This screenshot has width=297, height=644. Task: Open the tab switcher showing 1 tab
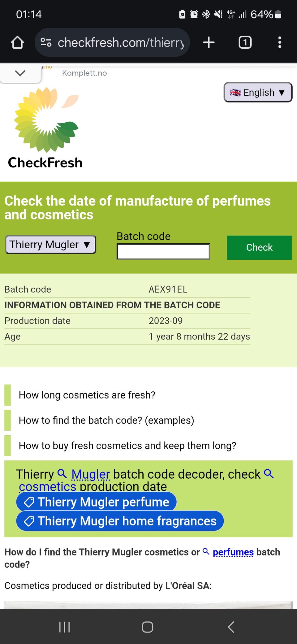[x=245, y=42]
